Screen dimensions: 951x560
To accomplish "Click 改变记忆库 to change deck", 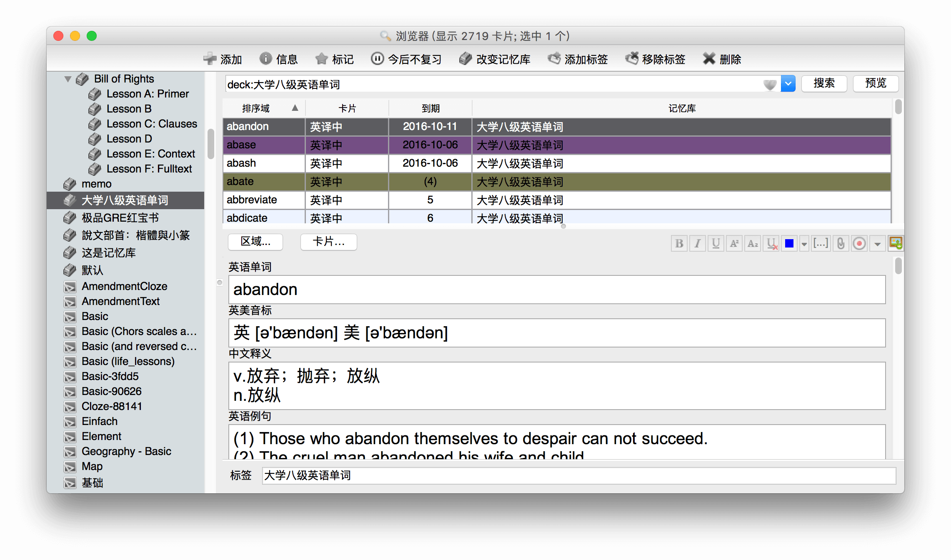I will pyautogui.click(x=495, y=59).
